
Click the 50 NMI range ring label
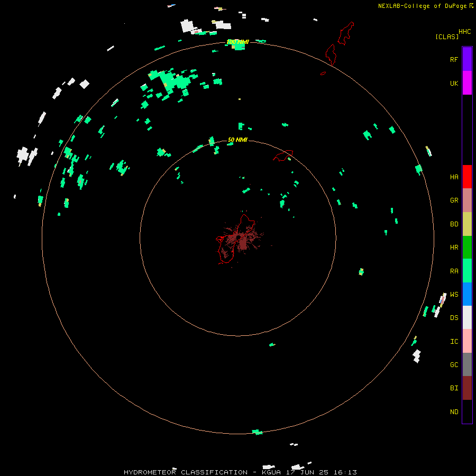[237, 140]
